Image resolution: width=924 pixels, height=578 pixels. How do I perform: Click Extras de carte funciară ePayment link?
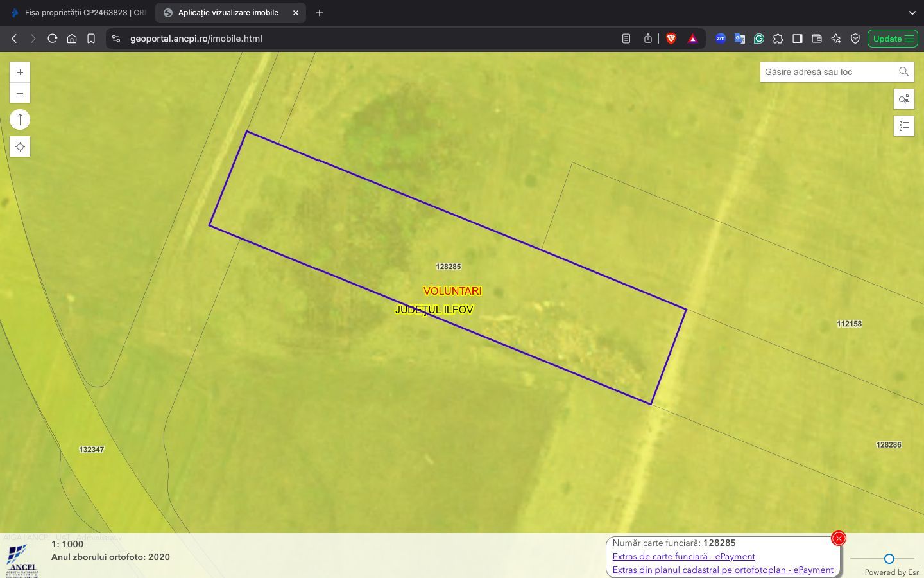pyautogui.click(x=683, y=556)
